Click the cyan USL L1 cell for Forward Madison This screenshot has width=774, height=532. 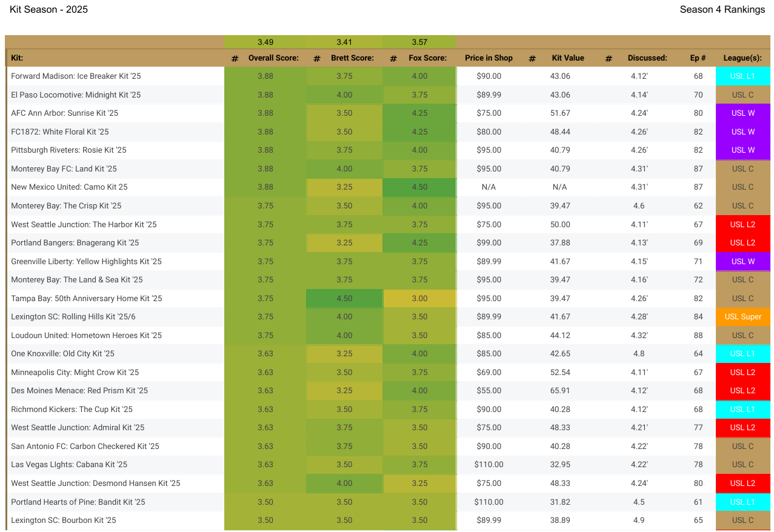coord(742,76)
